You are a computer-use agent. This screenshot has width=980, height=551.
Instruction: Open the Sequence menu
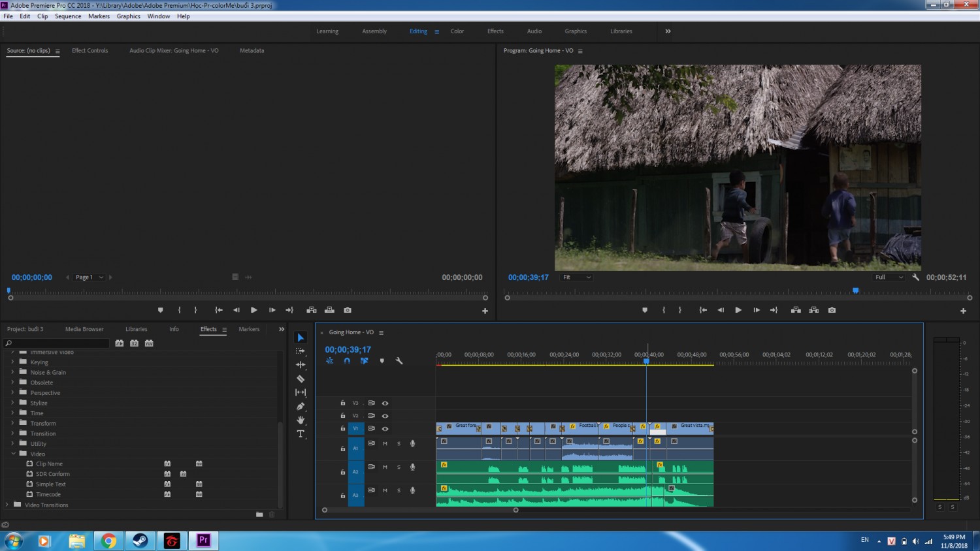68,16
